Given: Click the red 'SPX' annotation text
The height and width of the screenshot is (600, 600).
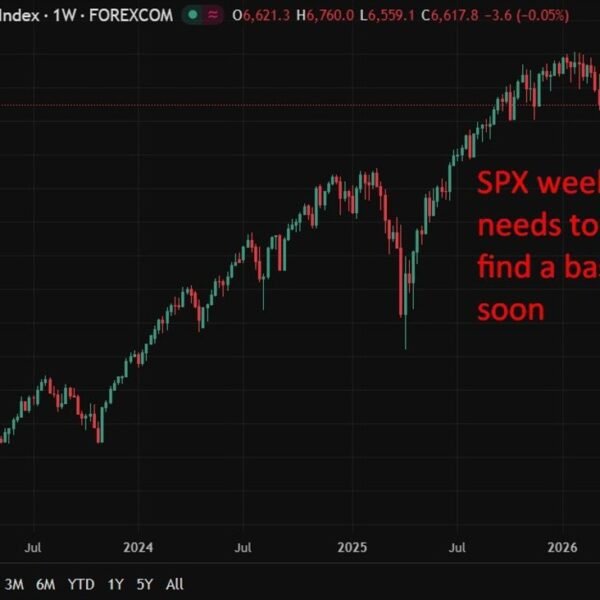Looking at the screenshot, I should (504, 182).
